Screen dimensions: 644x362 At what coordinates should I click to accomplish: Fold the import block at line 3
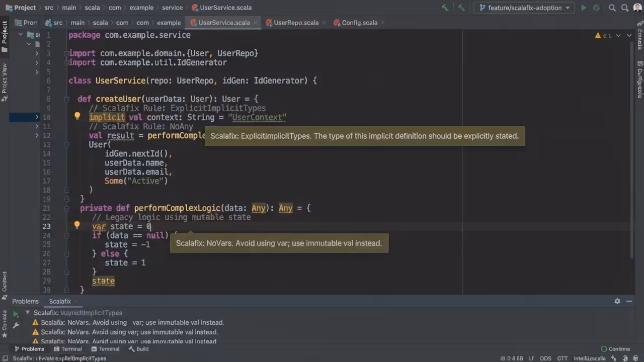[x=66, y=53]
